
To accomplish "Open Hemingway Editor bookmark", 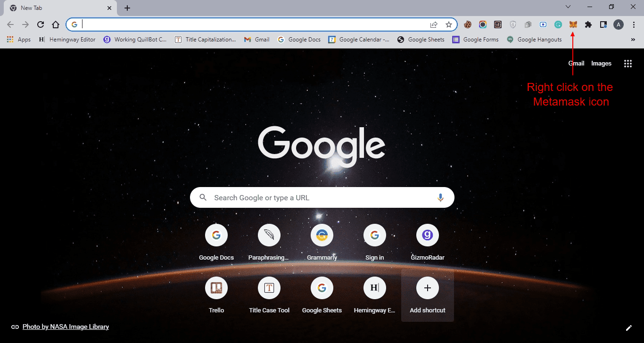I will [x=67, y=40].
